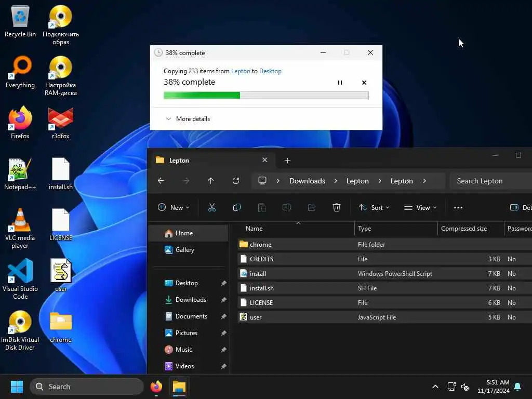Select the LICENSE file on desktop
This screenshot has width=532, height=399.
click(61, 224)
